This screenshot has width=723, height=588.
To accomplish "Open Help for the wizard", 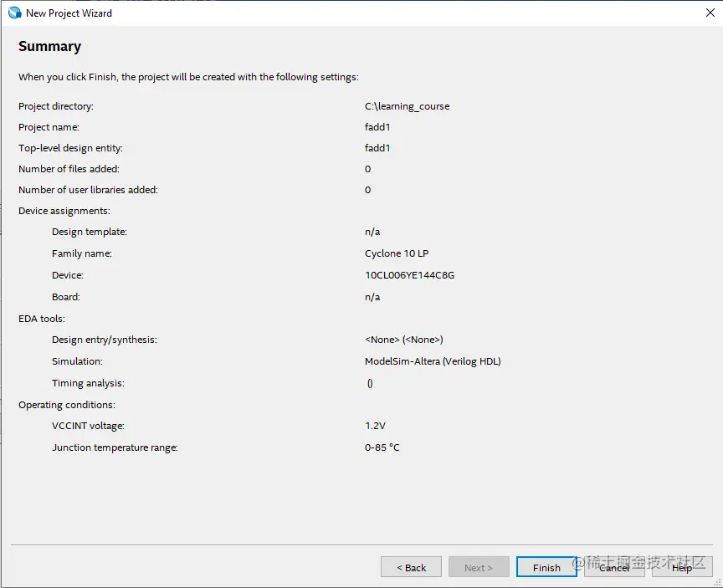I will pos(682,567).
